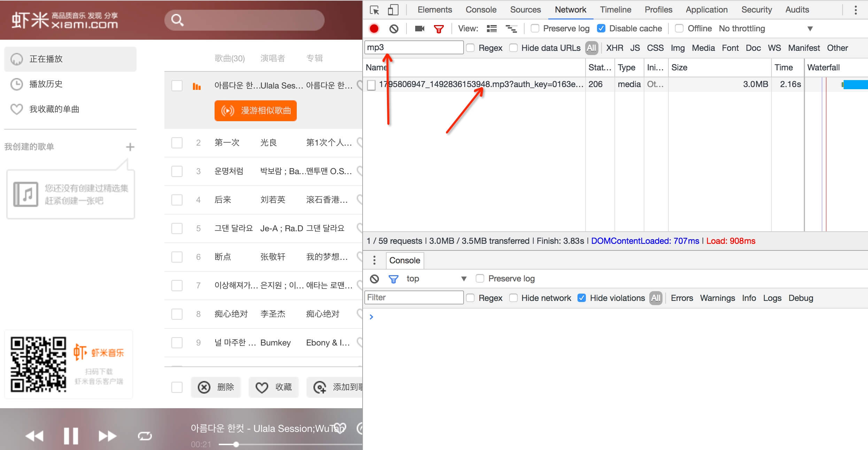The image size is (868, 450).
Task: Click the heart icon in player bar
Action: coord(340,428)
